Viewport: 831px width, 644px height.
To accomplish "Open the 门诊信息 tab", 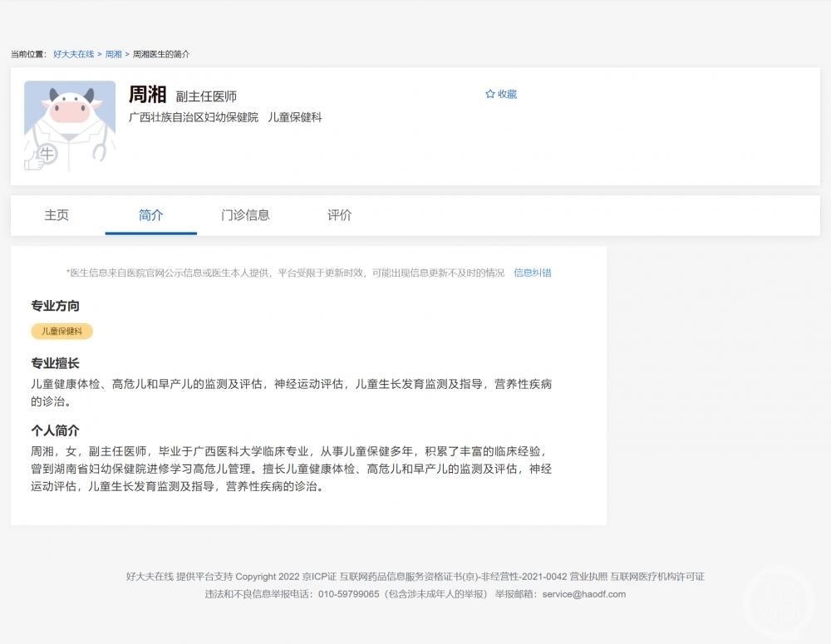I will (245, 214).
